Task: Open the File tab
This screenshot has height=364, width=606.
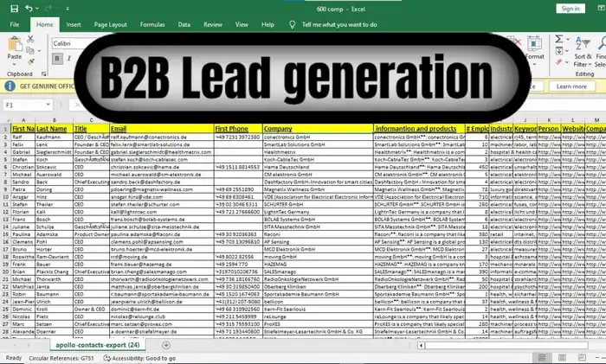Action: [x=15, y=24]
